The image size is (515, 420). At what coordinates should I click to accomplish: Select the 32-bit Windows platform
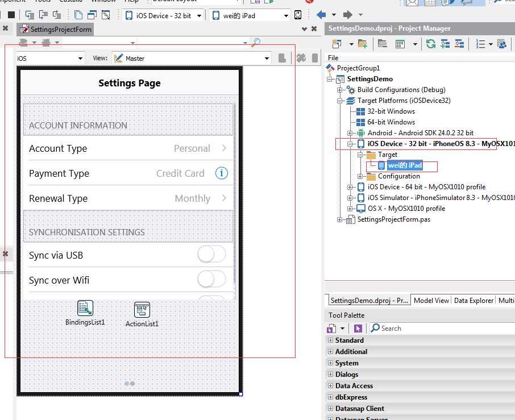[391, 111]
